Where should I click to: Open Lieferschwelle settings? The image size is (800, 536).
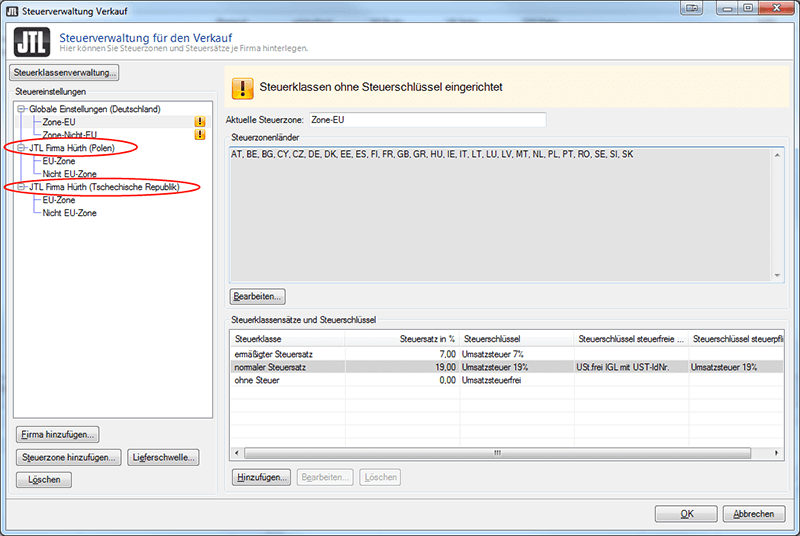pyautogui.click(x=163, y=457)
